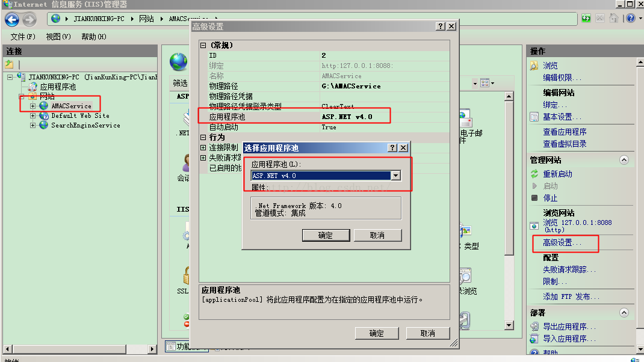644x362 pixels.
Task: Click help button on 选择应用程序池 title bar
Action: tap(392, 148)
